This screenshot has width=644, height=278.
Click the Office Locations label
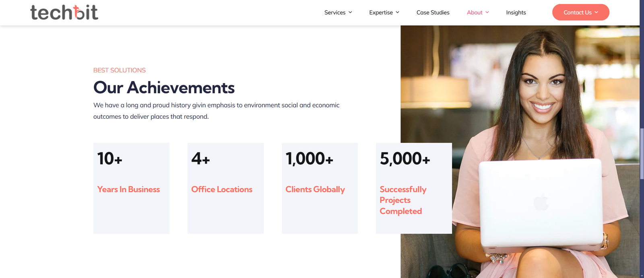click(222, 189)
